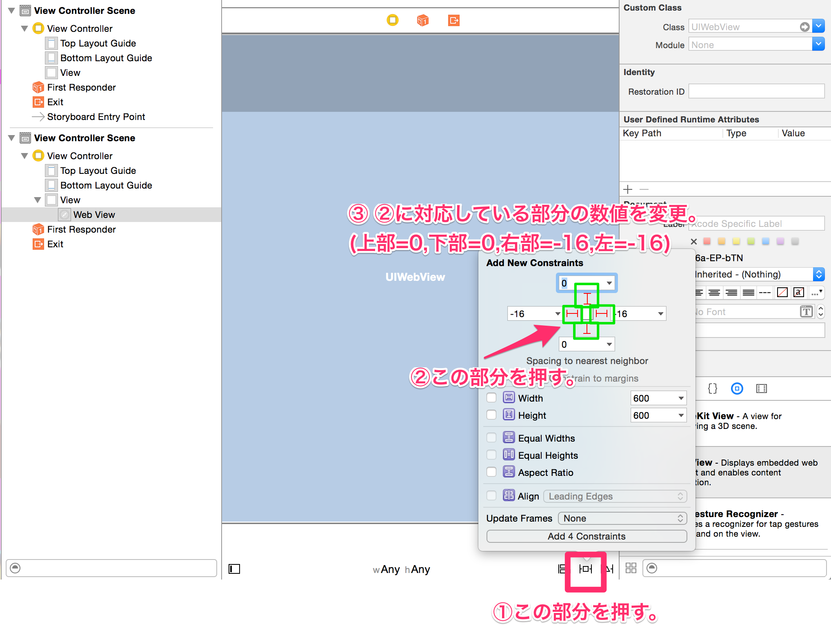Click the First Responder cube above the canvas
Viewport: 831px width, 644px height.
422,20
